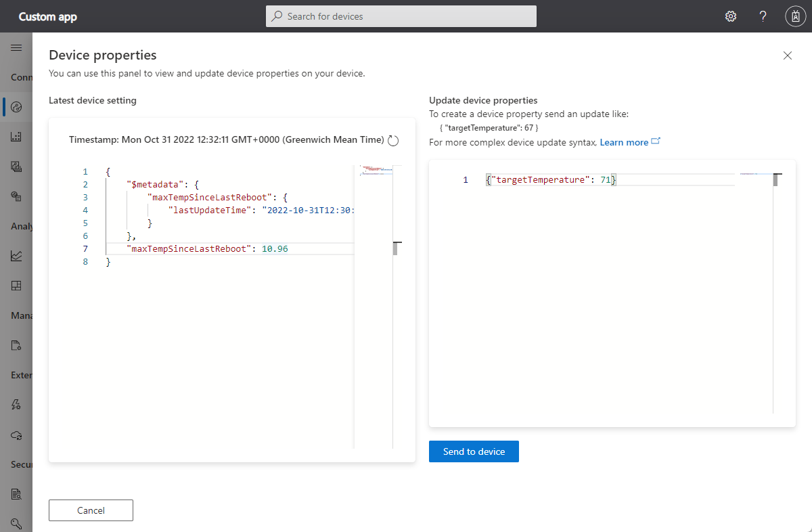Click the Send to device button

click(x=474, y=451)
